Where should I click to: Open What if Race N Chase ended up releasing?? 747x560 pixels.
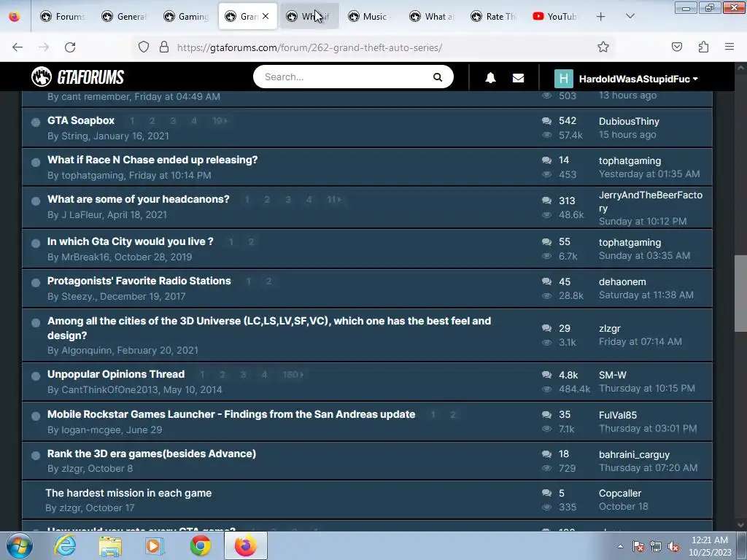[152, 160]
